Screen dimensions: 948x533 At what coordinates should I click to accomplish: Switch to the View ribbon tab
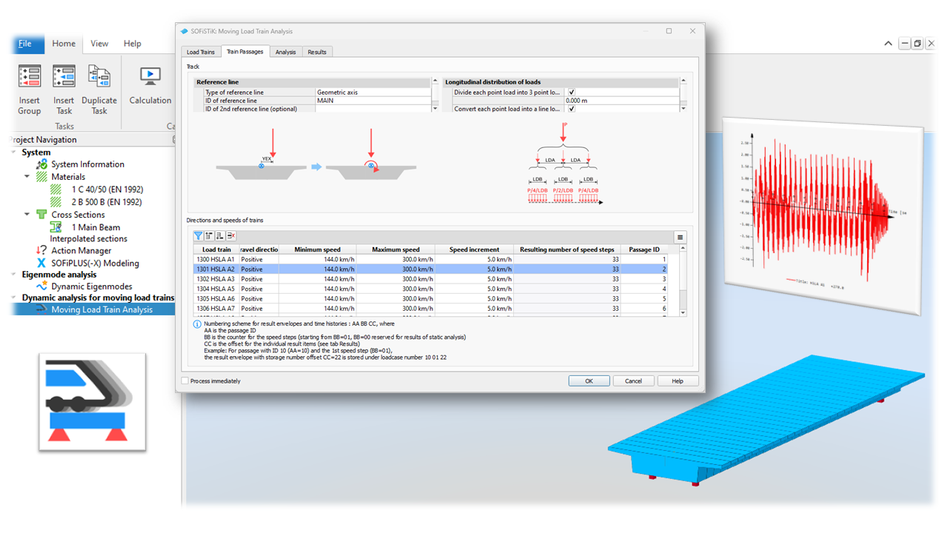(99, 44)
